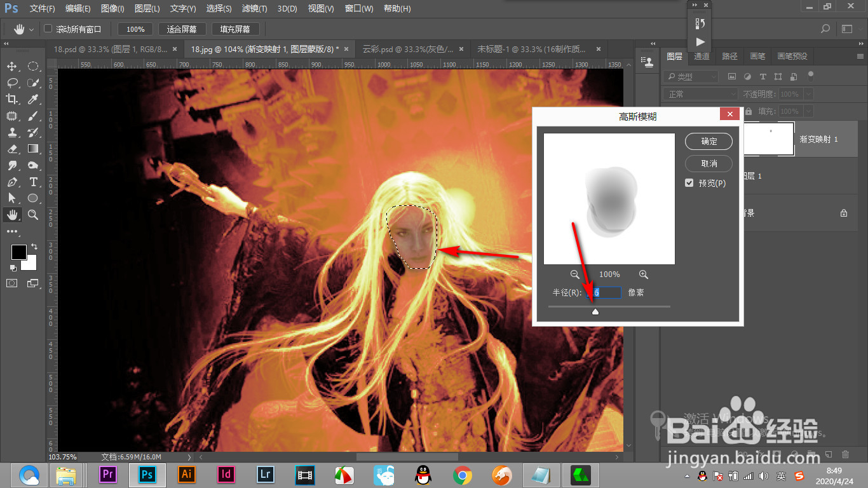This screenshot has height=488, width=868.
Task: Select the Move tool
Action: 12,66
